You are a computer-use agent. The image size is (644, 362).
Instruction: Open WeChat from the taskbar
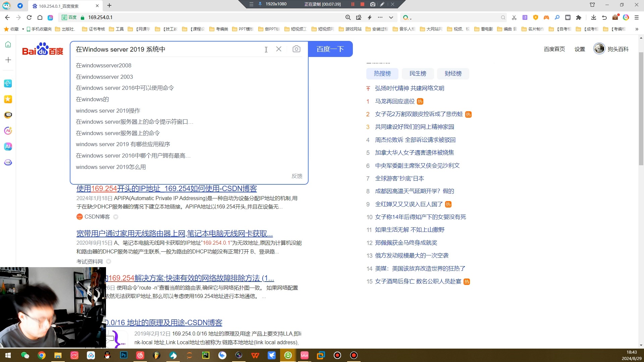[x=25, y=355]
